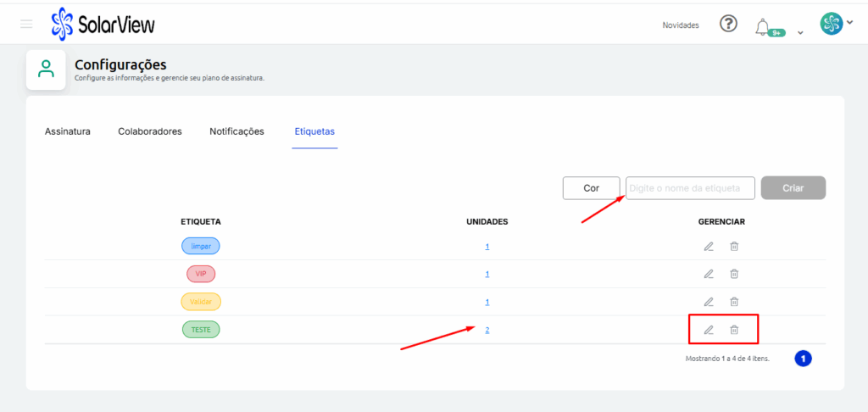This screenshot has width=868, height=412.
Task: Delete the TESTE tag with trash icon
Action: point(734,330)
